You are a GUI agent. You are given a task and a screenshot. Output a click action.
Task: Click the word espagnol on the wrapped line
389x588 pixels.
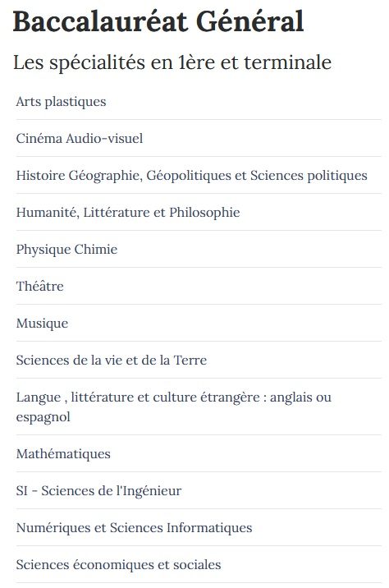43,417
